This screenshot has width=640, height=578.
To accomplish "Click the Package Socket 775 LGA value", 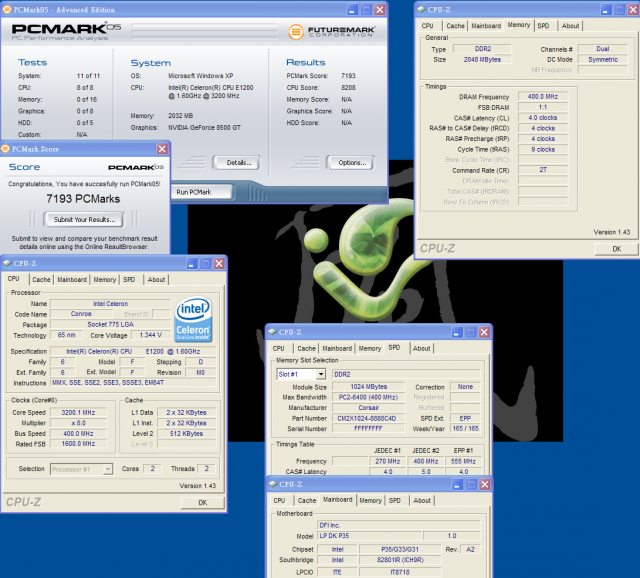I will click(x=110, y=325).
